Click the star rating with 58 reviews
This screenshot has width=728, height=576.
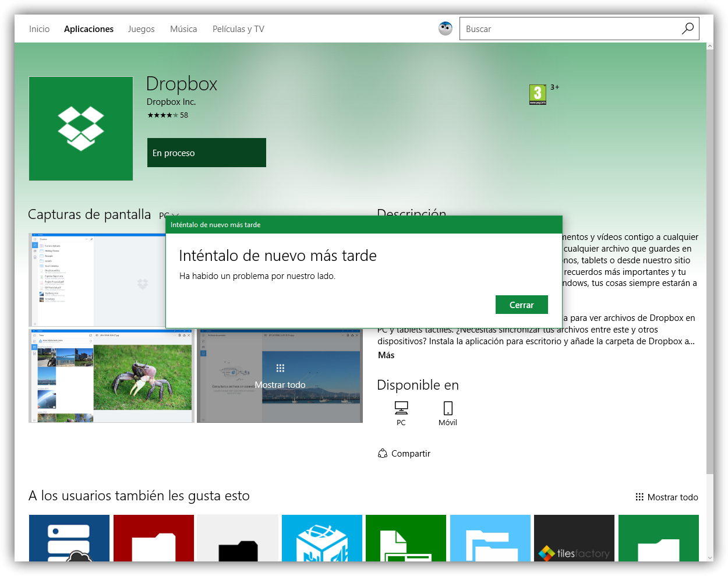[x=168, y=115]
